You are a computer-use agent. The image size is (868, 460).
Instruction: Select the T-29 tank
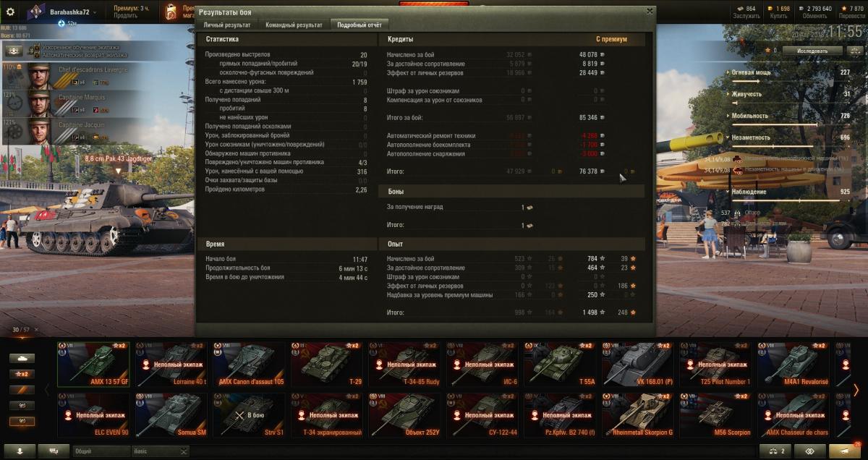pyautogui.click(x=327, y=364)
